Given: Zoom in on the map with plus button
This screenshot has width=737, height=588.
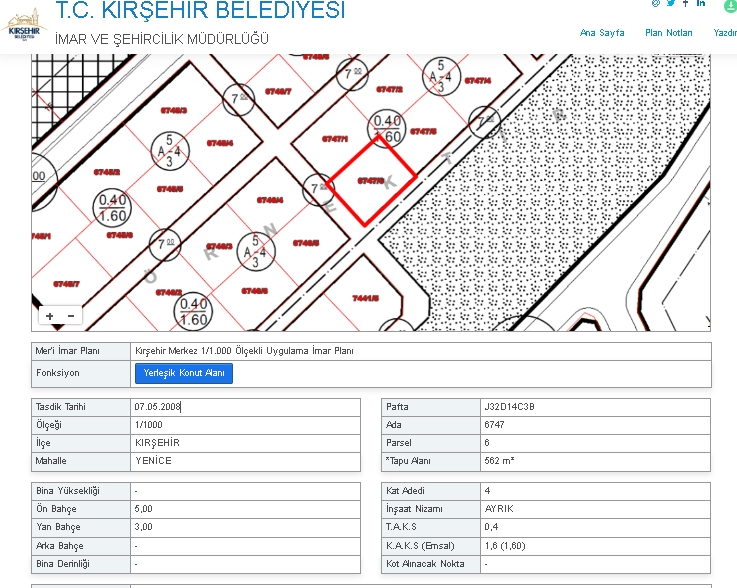Looking at the screenshot, I should (x=50, y=316).
